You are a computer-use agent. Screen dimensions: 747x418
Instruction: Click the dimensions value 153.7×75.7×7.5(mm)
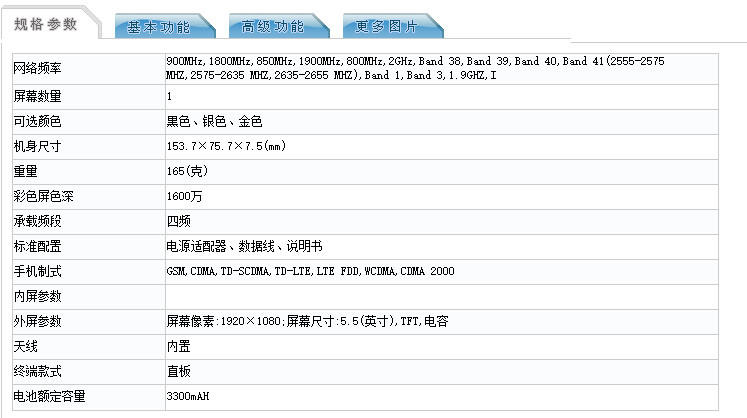click(226, 146)
